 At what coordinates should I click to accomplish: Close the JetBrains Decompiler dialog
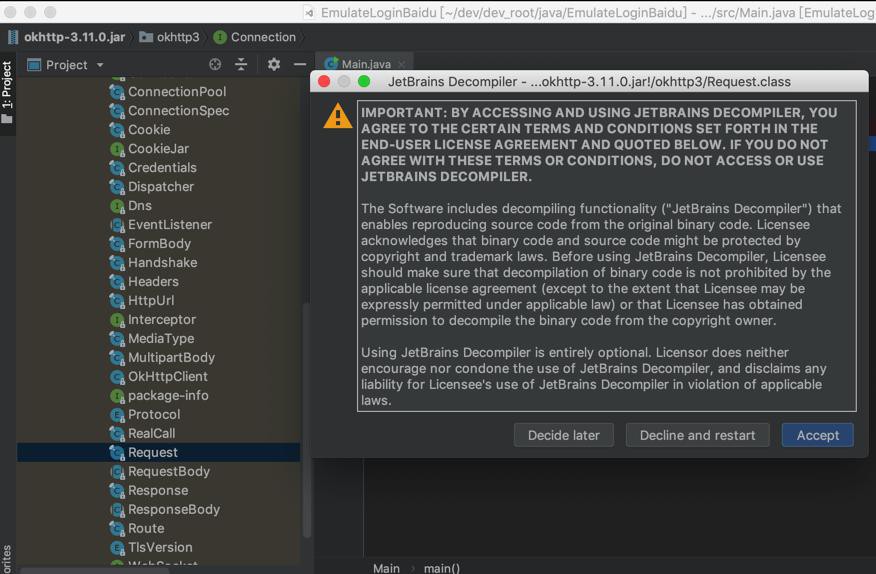pyautogui.click(x=324, y=82)
